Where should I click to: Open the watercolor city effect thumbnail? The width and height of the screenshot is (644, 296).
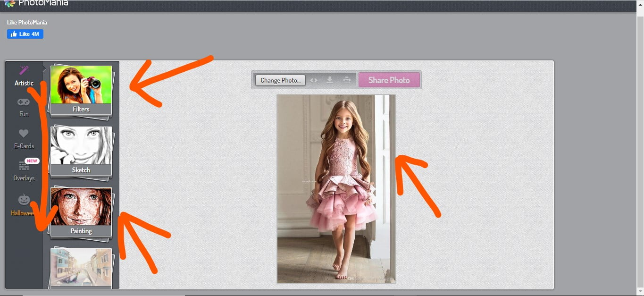[x=81, y=268]
